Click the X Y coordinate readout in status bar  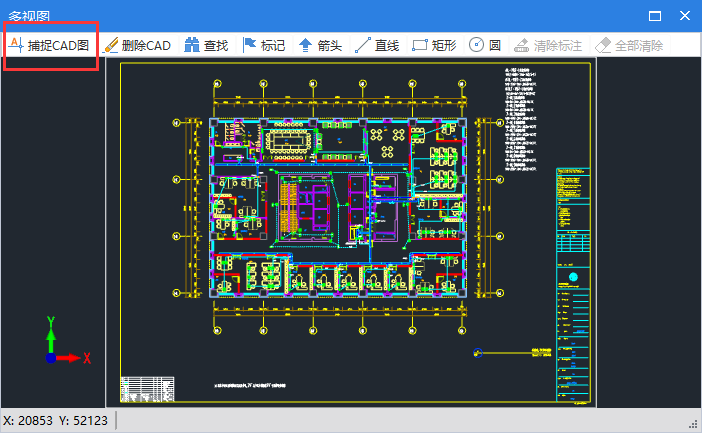56,421
